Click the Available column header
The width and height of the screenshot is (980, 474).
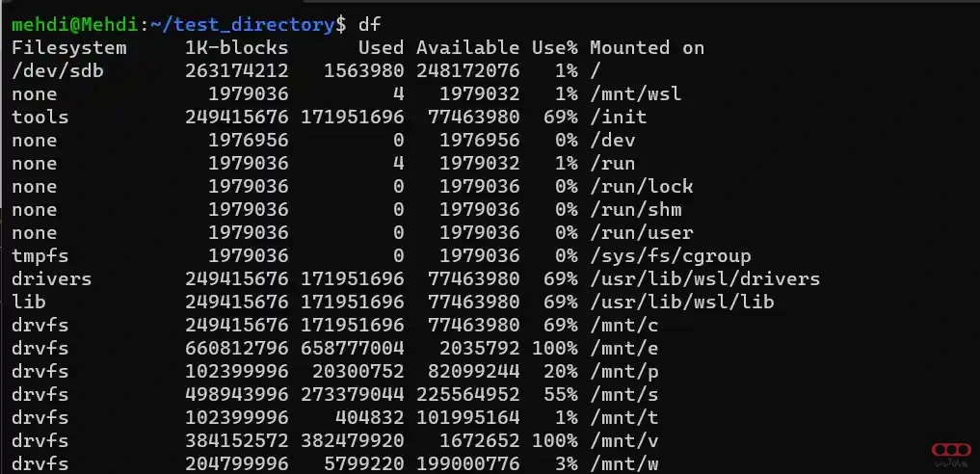(468, 47)
